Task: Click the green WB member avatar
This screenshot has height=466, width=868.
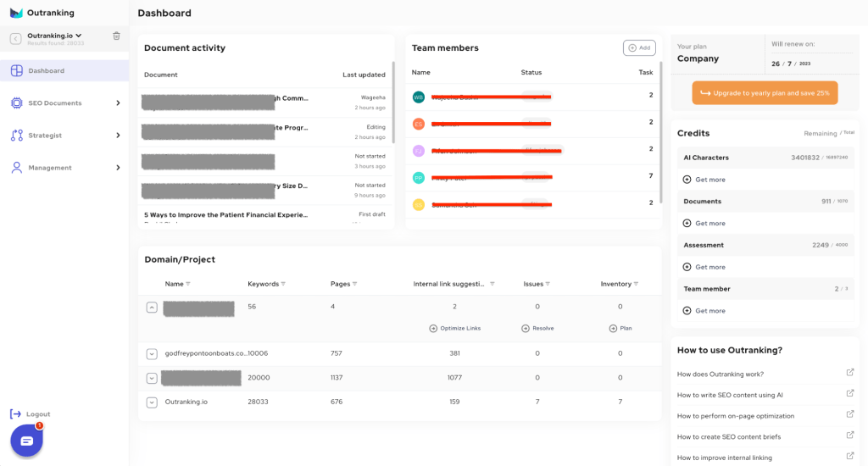Action: click(419, 97)
